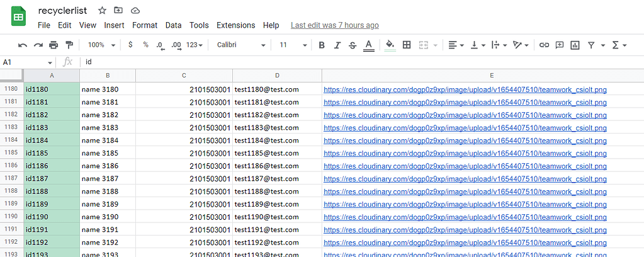
Task: Open the Extensions menu
Action: [235, 25]
